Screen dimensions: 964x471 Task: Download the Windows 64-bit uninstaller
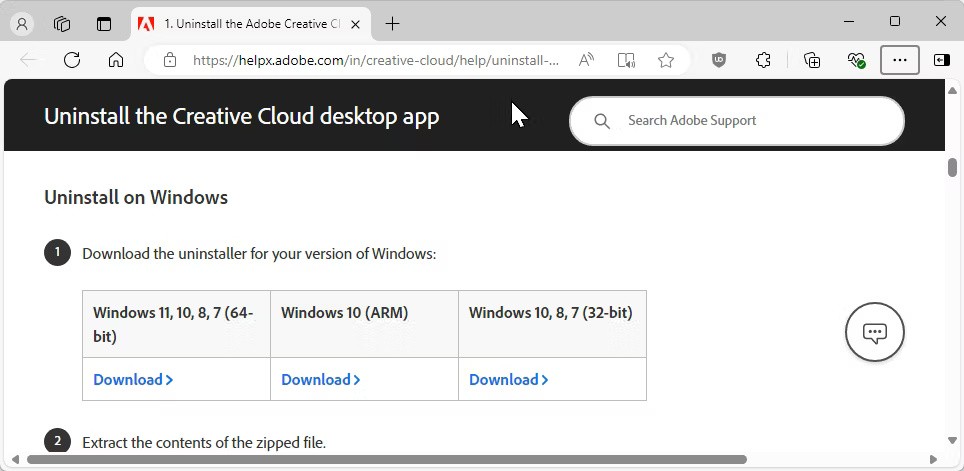click(133, 380)
